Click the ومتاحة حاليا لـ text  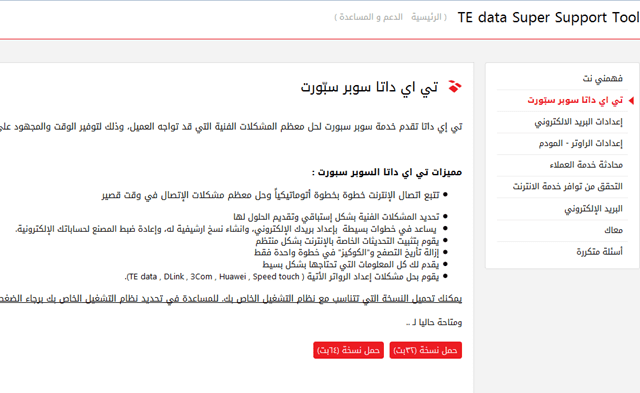(434, 322)
